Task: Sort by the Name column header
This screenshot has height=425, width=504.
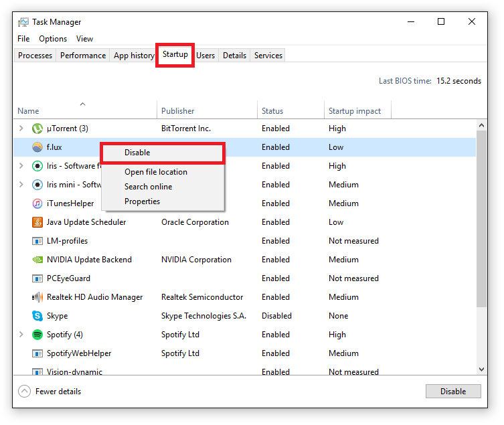Action: pos(85,111)
